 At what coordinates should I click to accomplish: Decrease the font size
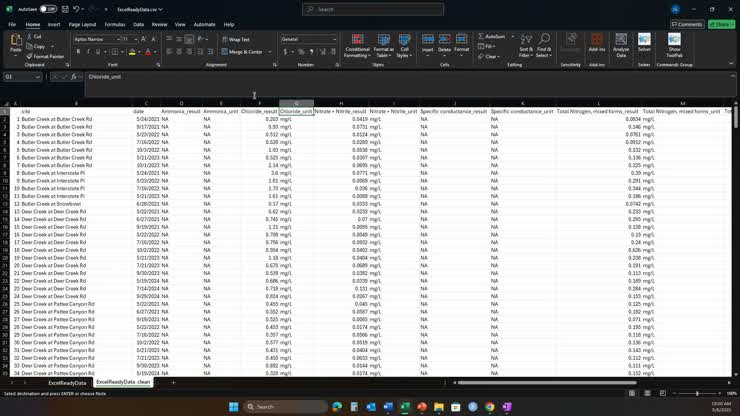pyautogui.click(x=153, y=39)
